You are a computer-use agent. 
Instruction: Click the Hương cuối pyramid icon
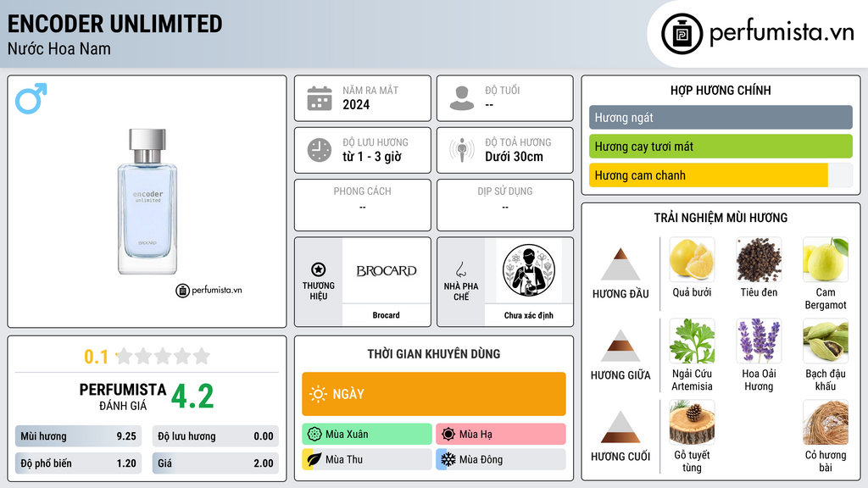tap(620, 427)
